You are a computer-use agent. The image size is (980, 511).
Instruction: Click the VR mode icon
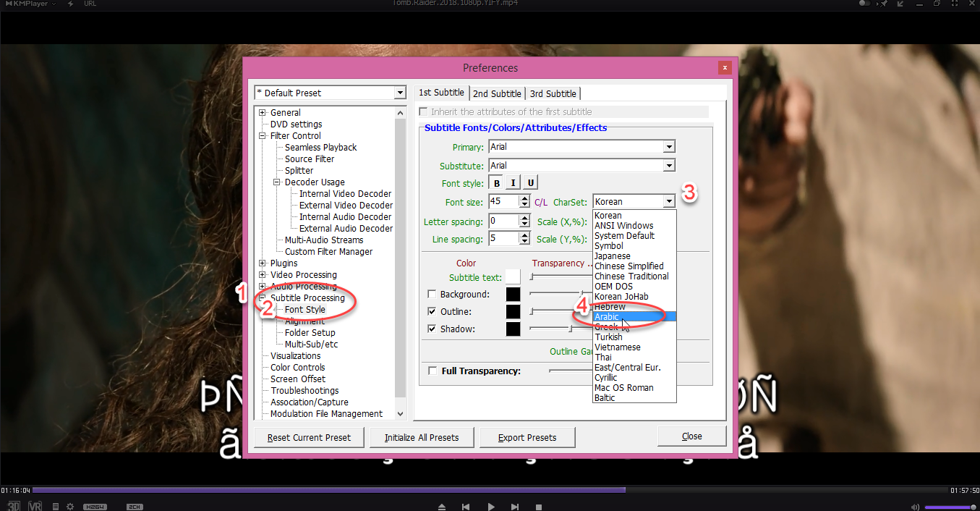(35, 506)
